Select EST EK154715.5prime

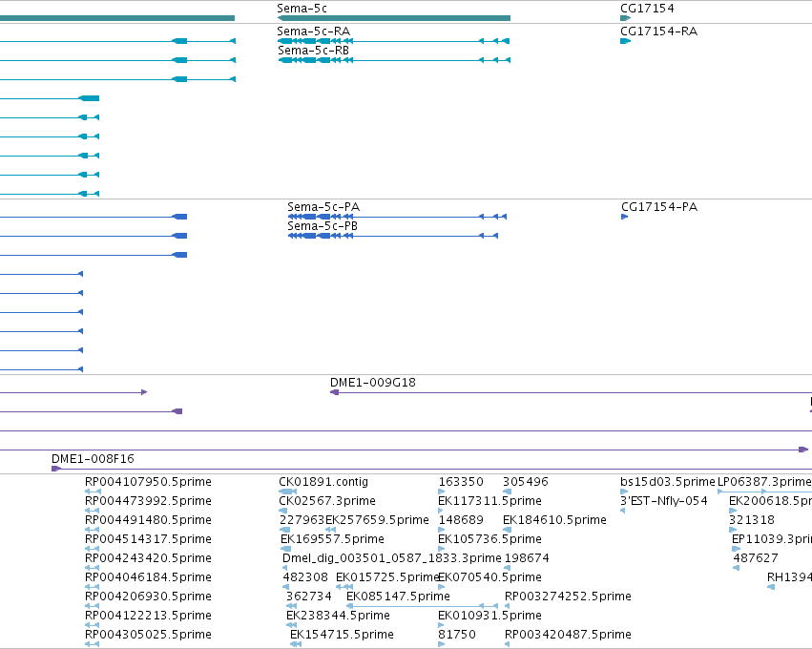(342, 634)
